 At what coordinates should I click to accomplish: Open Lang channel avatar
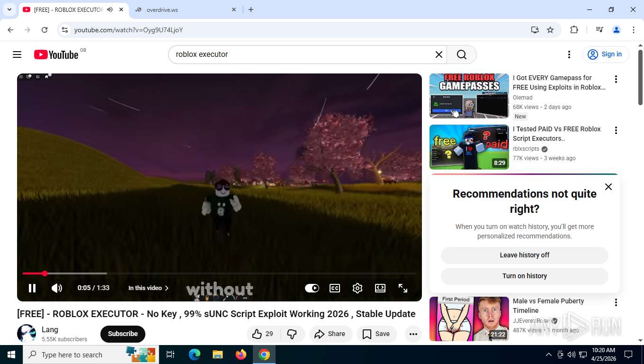click(27, 334)
